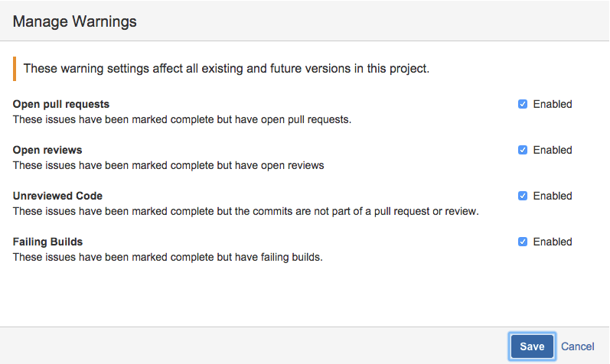Uncheck the Open pull requests checkbox
Viewport: 610px width, 364px height.
pos(523,104)
